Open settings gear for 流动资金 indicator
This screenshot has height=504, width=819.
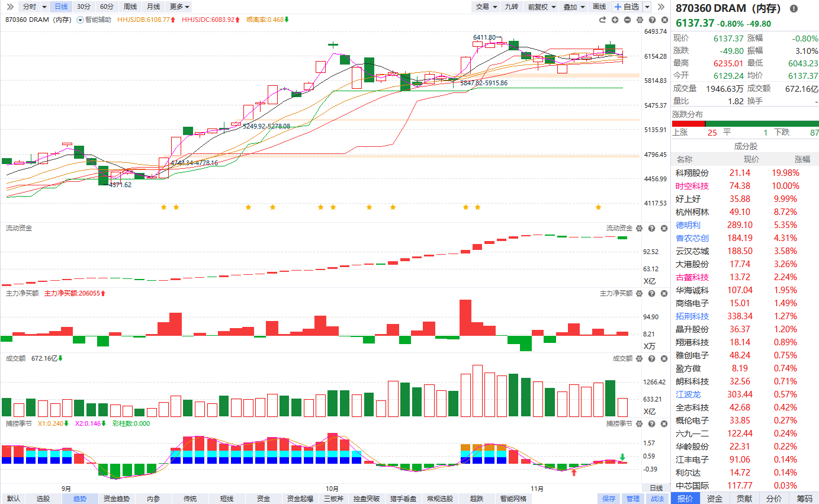(x=640, y=228)
